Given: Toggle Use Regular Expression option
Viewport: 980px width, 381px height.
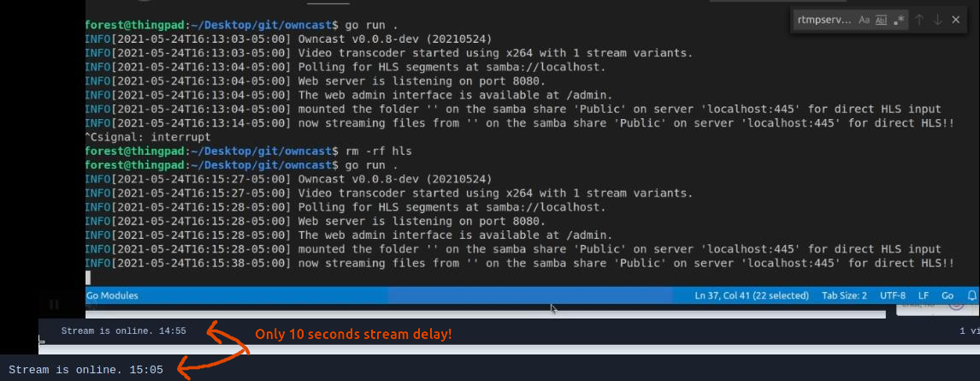Looking at the screenshot, I should tap(900, 20).
